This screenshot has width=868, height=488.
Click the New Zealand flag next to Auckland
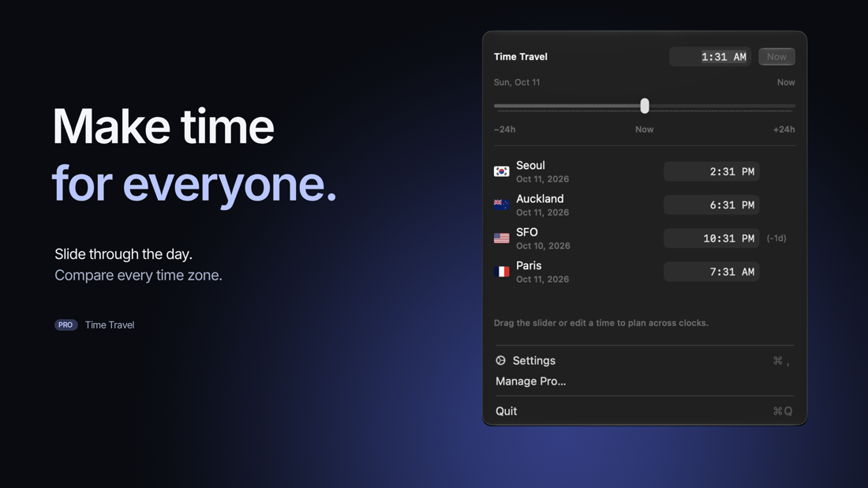coord(502,205)
